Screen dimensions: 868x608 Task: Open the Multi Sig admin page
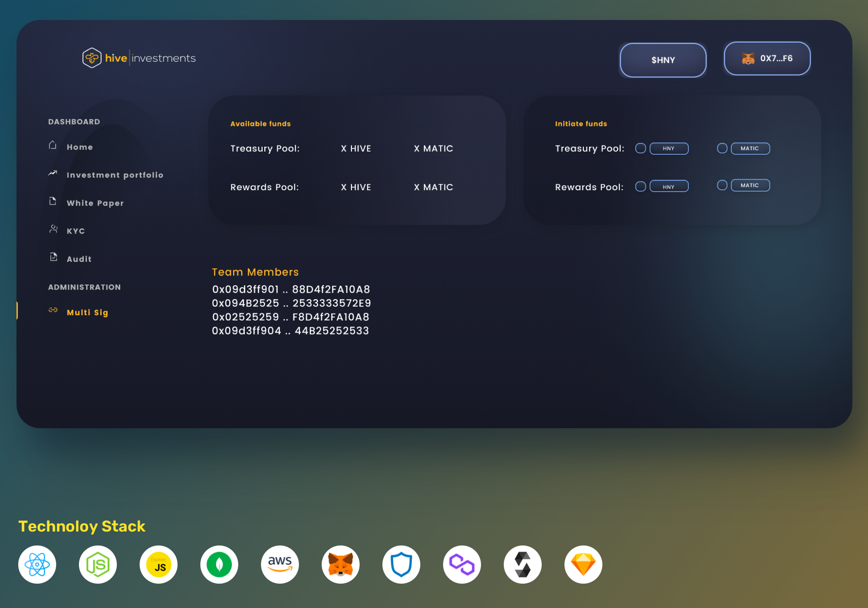[87, 312]
